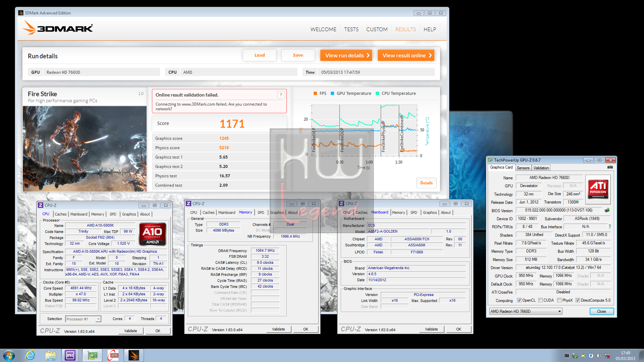The width and height of the screenshot is (644, 362).
Task: Click the AMD A10 processor logo in CPU-Z
Action: (x=152, y=234)
